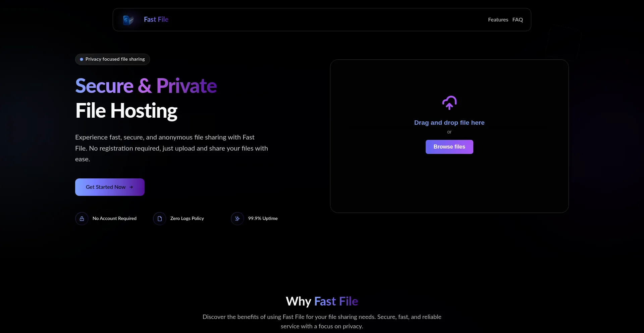Open the FAQ navigation link
Viewport: 644px width, 333px height.
[517, 20]
